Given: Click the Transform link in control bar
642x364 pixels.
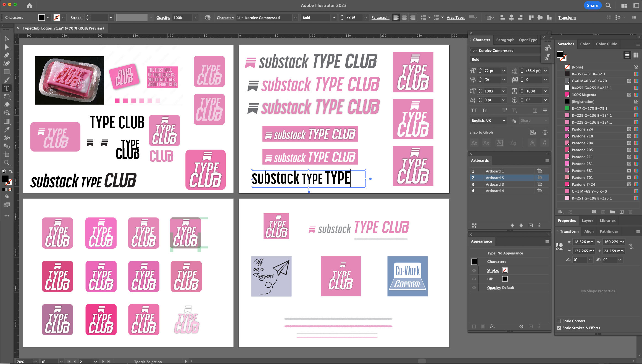Looking at the screenshot, I should tap(567, 18).
